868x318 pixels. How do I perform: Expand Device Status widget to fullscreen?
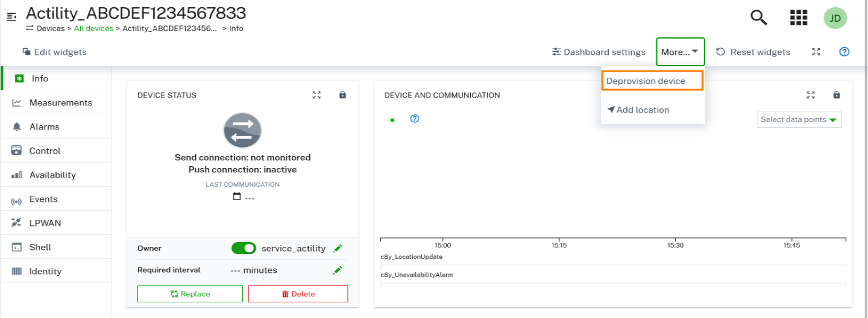pyautogui.click(x=316, y=95)
